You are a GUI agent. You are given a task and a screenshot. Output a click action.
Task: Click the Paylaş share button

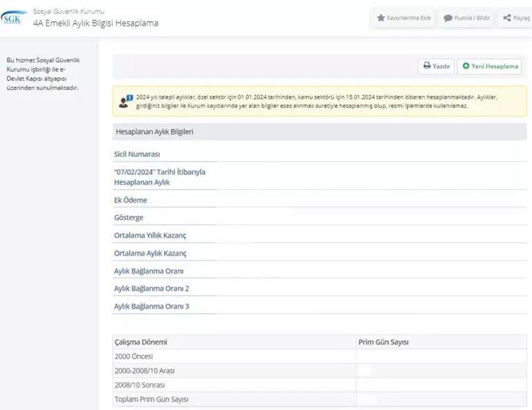pos(516,18)
